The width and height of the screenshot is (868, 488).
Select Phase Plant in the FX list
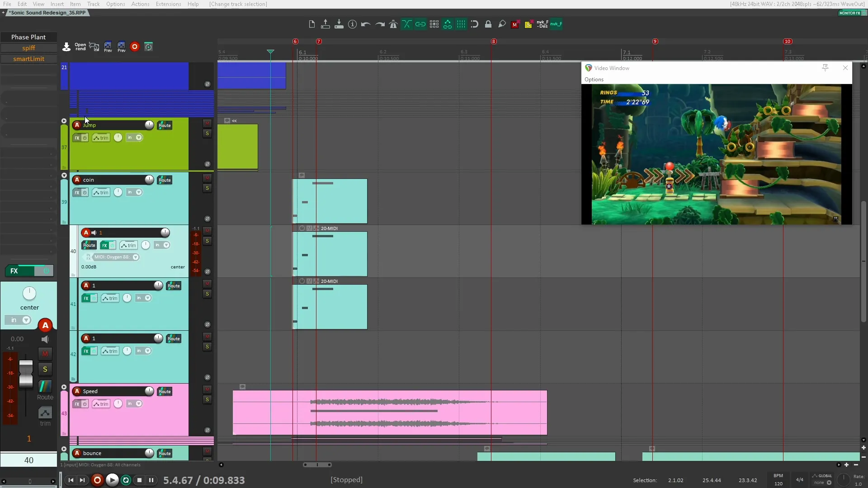tap(28, 37)
